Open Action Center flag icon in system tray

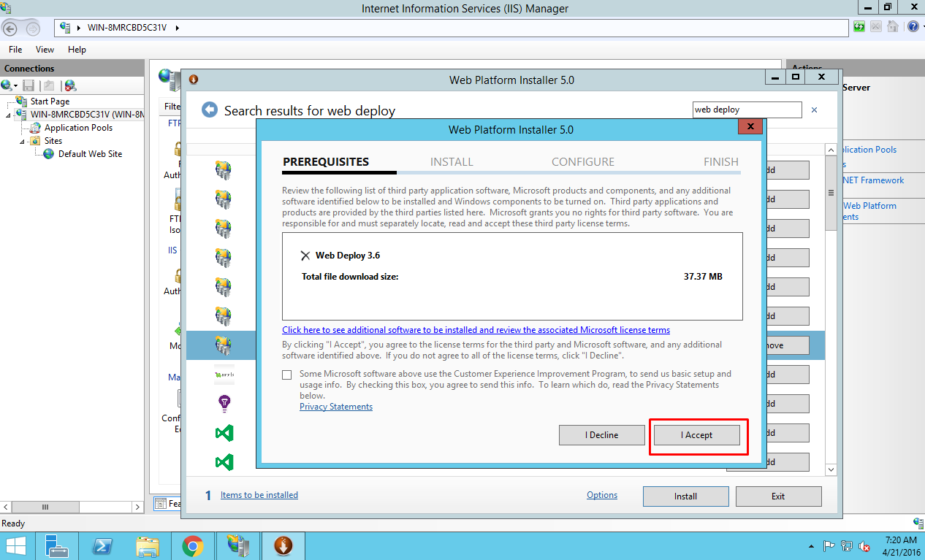(829, 545)
